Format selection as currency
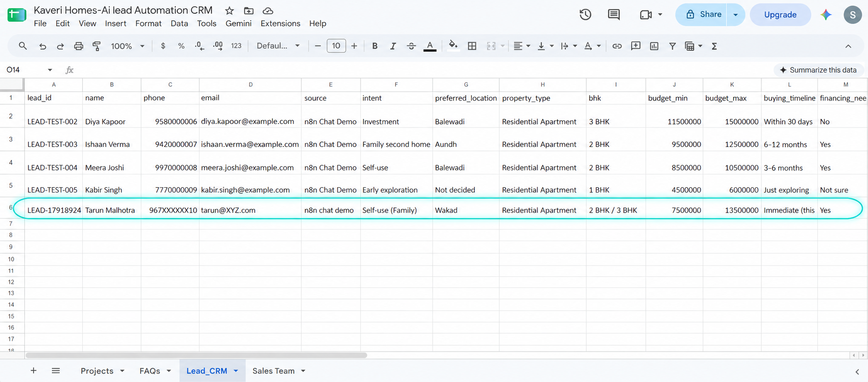This screenshot has height=382, width=868. pyautogui.click(x=163, y=46)
